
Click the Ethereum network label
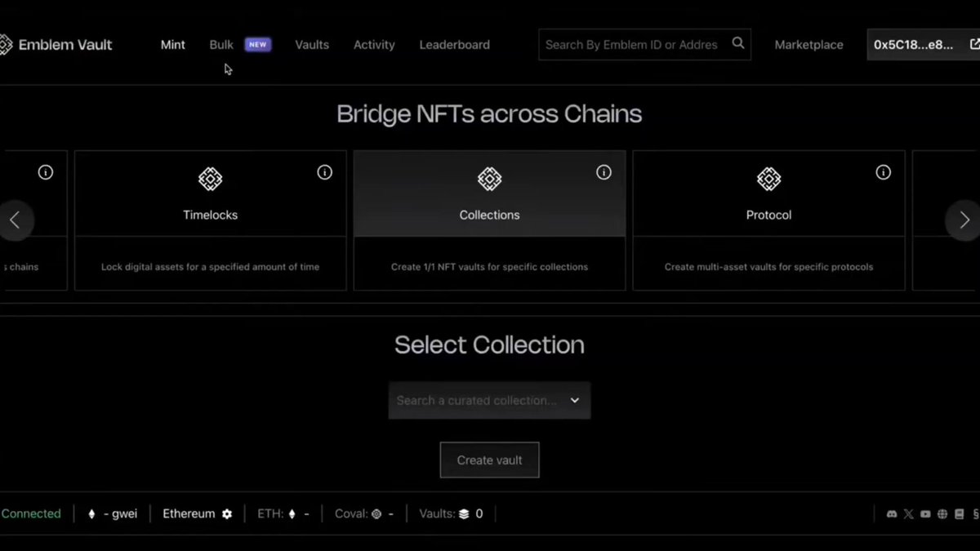pyautogui.click(x=189, y=513)
